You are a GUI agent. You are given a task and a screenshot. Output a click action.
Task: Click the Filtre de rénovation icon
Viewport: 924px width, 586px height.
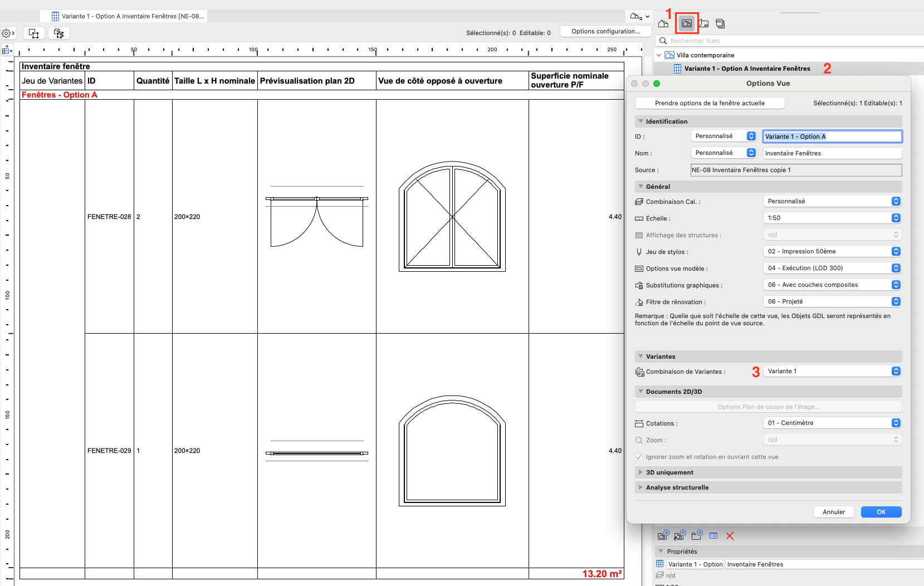point(639,302)
